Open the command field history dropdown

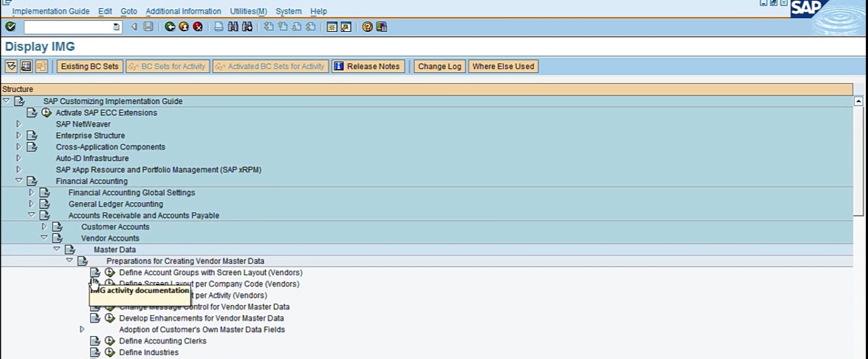pyautogui.click(x=116, y=27)
